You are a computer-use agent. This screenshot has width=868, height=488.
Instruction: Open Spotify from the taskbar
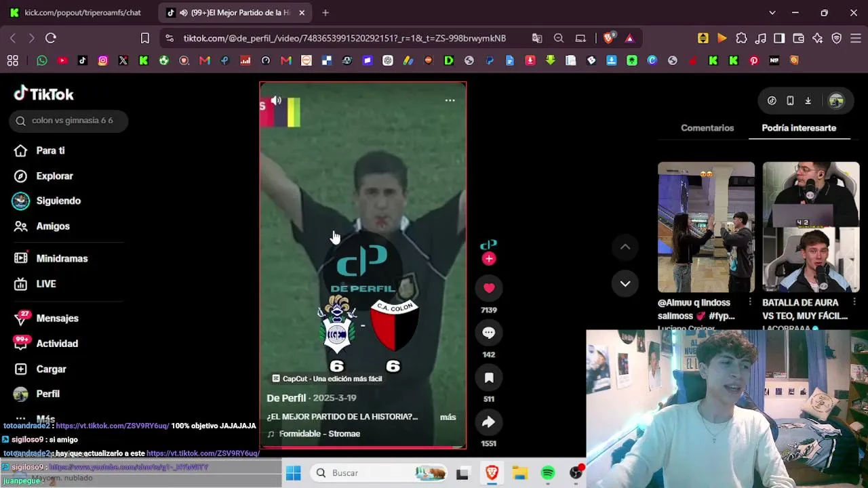click(548, 473)
